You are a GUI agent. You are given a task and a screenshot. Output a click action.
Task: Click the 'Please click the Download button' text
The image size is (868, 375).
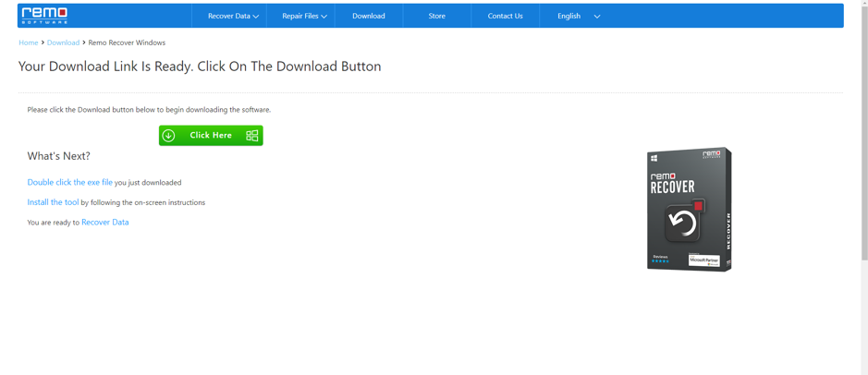point(149,110)
